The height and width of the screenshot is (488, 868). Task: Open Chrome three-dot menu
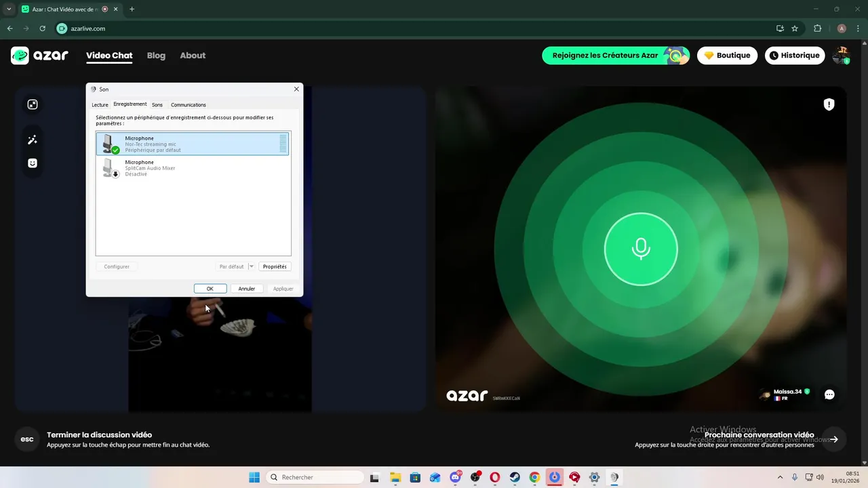tap(859, 28)
